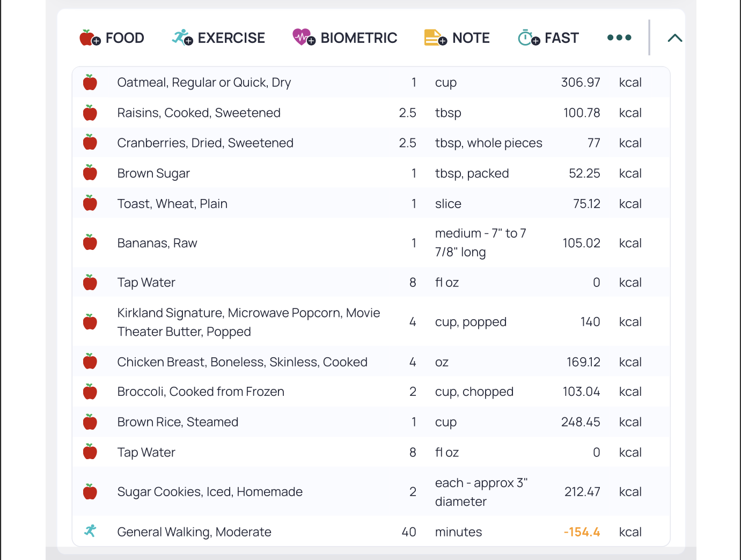
Task: Click the apple icon to add food
Action: point(89,38)
